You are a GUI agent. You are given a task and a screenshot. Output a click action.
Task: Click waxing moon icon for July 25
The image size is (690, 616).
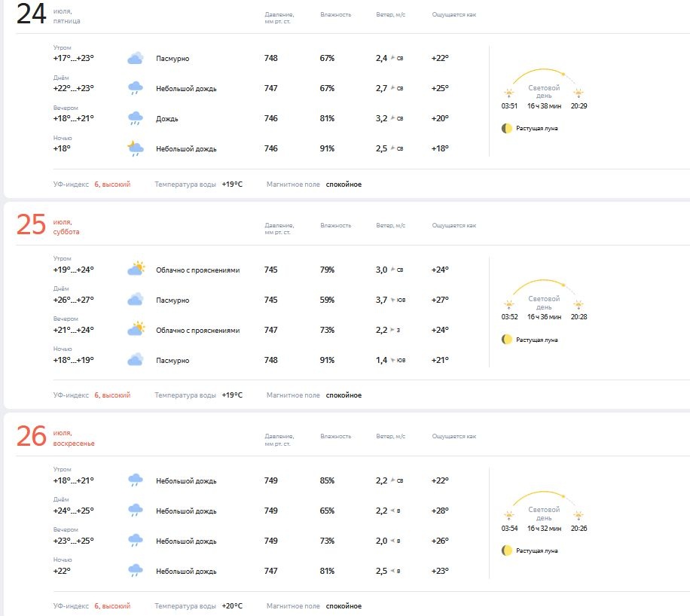506,339
